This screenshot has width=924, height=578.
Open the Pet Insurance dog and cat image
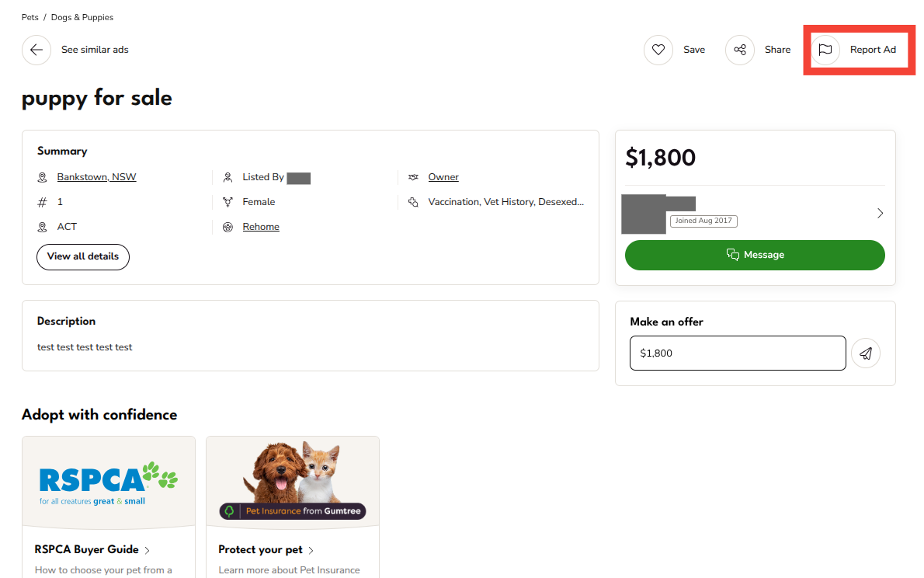pos(293,482)
